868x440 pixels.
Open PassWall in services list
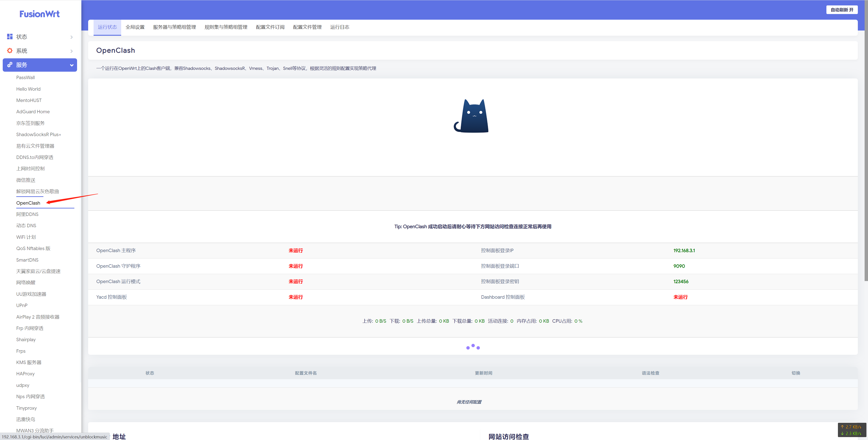[25, 78]
